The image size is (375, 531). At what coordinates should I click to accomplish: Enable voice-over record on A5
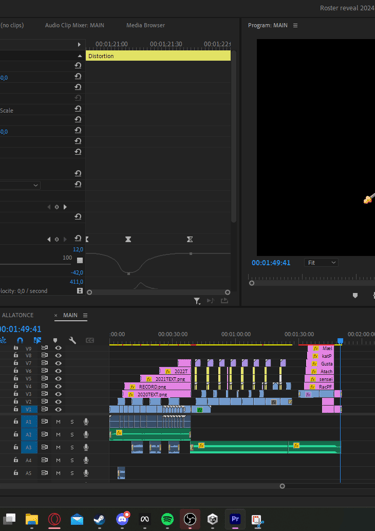(86, 473)
